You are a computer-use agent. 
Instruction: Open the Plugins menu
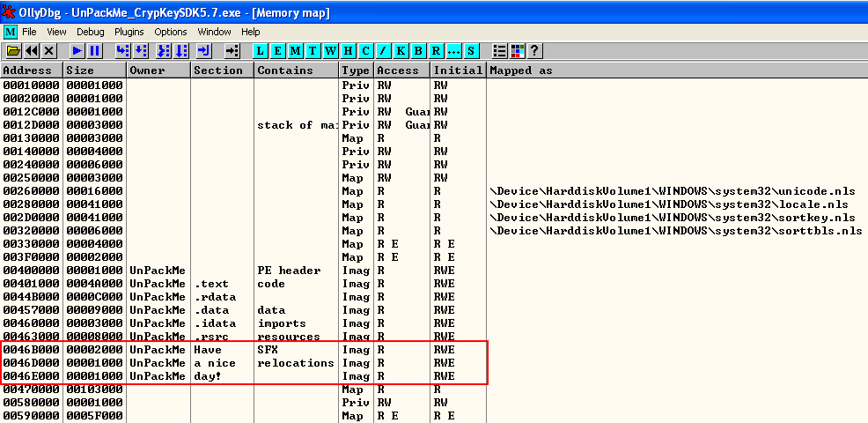tap(129, 32)
